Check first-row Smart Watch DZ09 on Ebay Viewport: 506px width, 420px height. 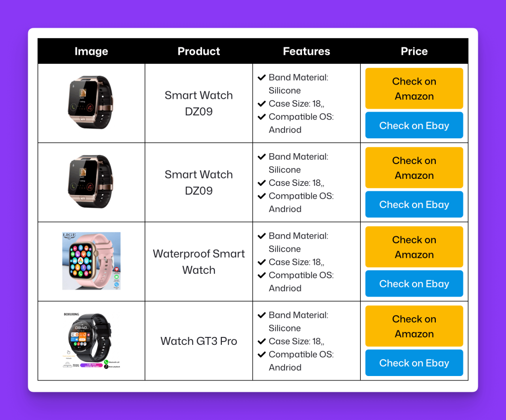(x=414, y=125)
